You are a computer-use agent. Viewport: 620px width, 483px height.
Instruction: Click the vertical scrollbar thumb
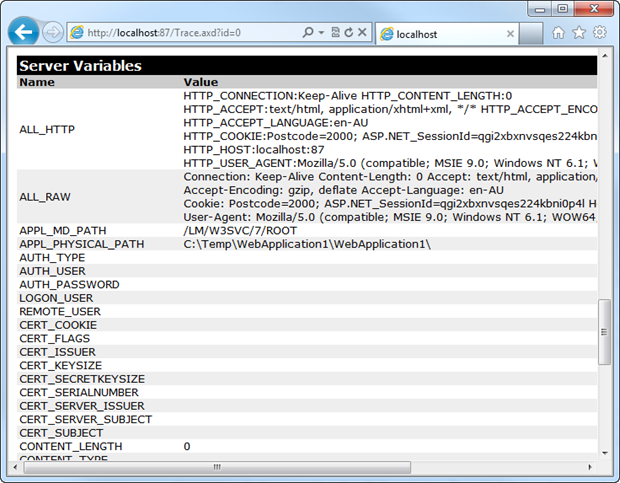(604, 332)
